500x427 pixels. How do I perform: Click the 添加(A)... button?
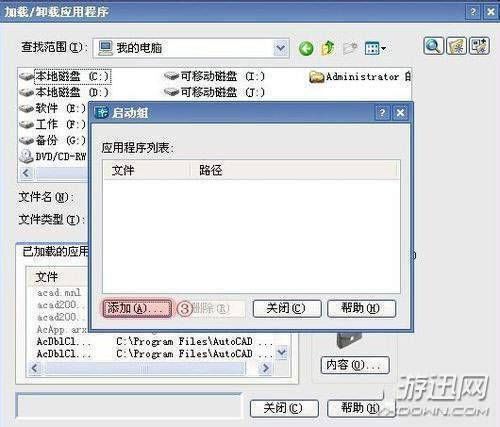tap(137, 308)
